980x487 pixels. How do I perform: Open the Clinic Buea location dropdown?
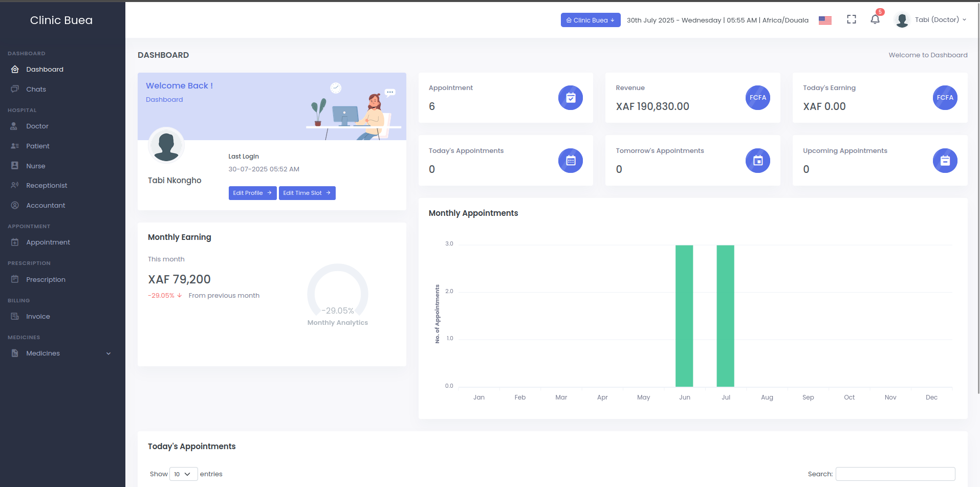pyautogui.click(x=590, y=20)
